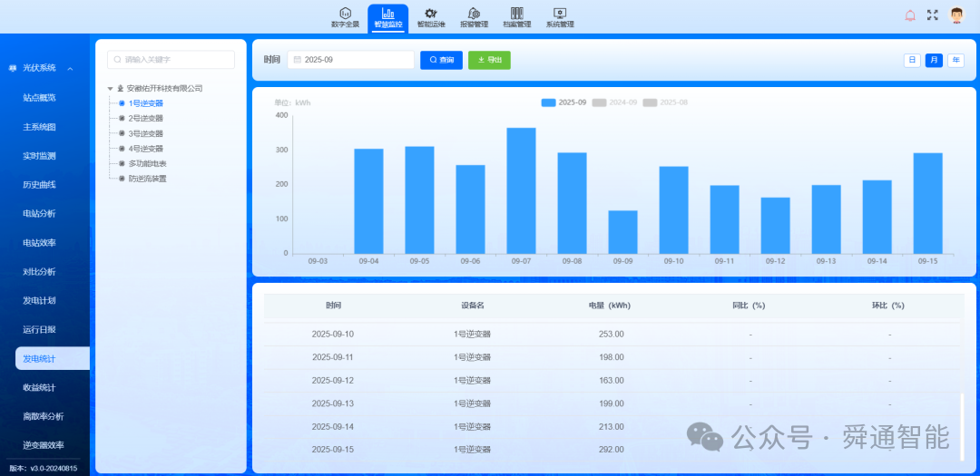Collapse the 安徽佑开科技有限公司 tree node
Image resolution: width=980 pixels, height=476 pixels.
click(x=110, y=89)
